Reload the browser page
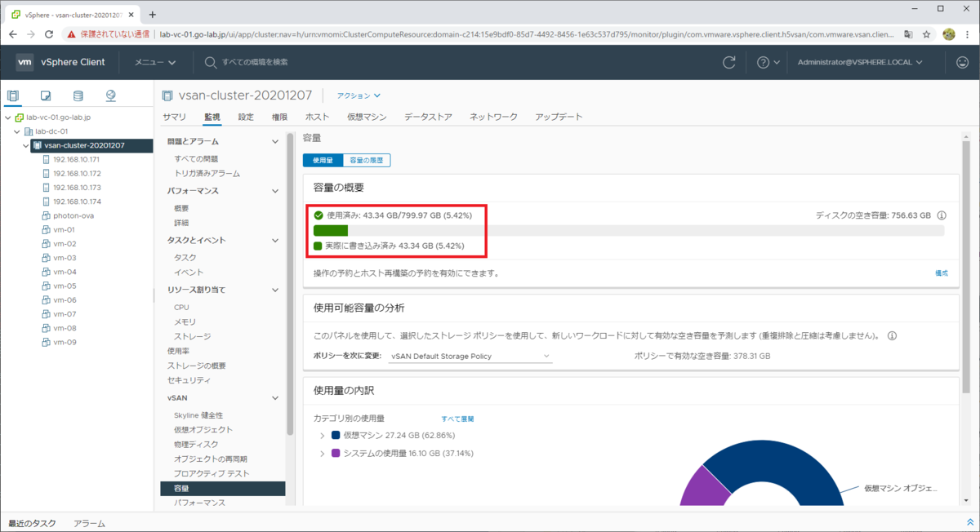The height and width of the screenshot is (532, 980). 49,34
